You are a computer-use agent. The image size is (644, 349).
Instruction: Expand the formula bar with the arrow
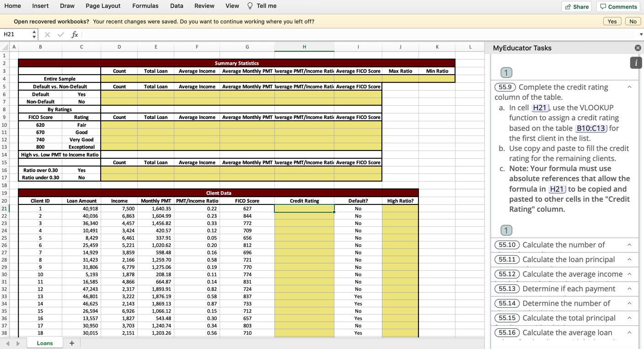point(641,34)
